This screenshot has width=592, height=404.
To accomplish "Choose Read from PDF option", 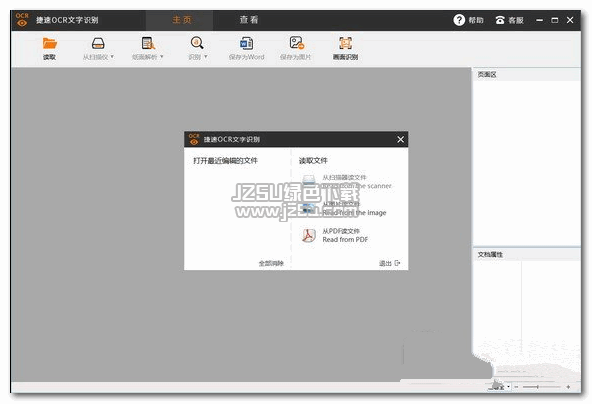I will point(335,235).
